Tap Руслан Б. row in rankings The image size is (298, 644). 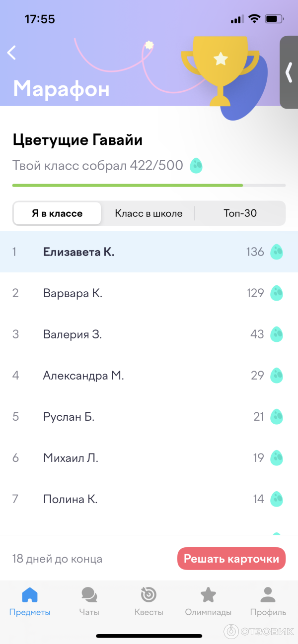click(x=70, y=417)
